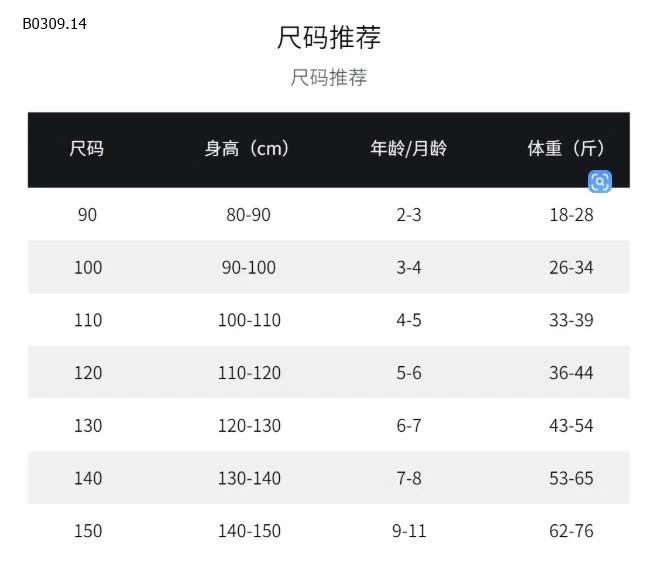Click the 尺码推荐 large title
661x576 pixels.
tap(329, 38)
